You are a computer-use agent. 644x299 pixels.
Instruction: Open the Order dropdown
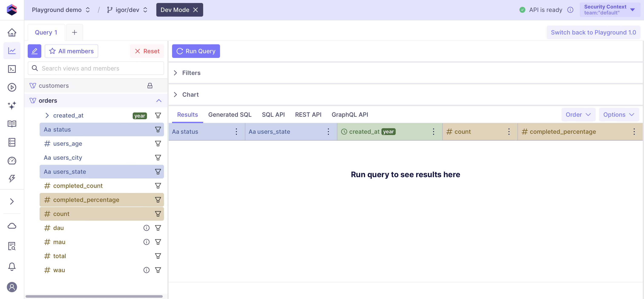coord(578,115)
